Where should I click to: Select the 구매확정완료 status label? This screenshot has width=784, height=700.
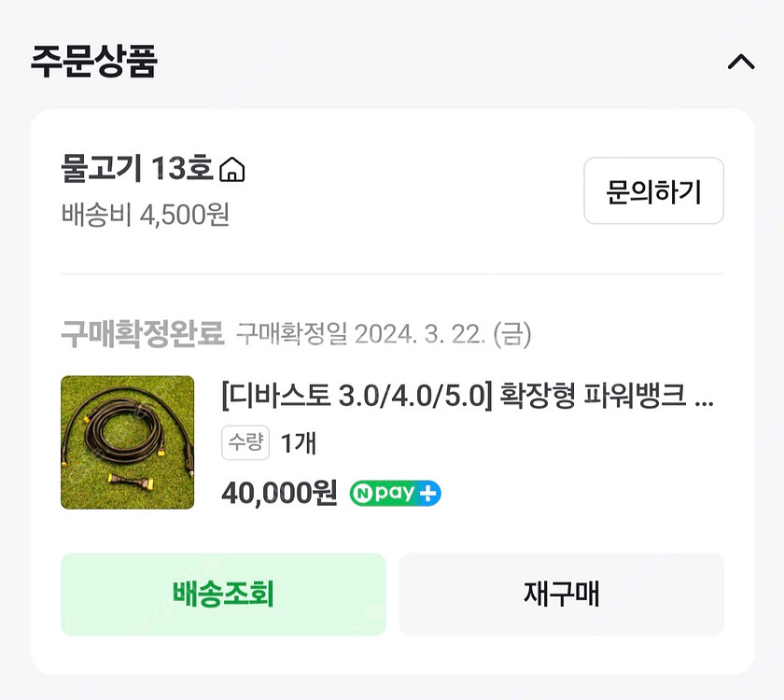tap(142, 333)
